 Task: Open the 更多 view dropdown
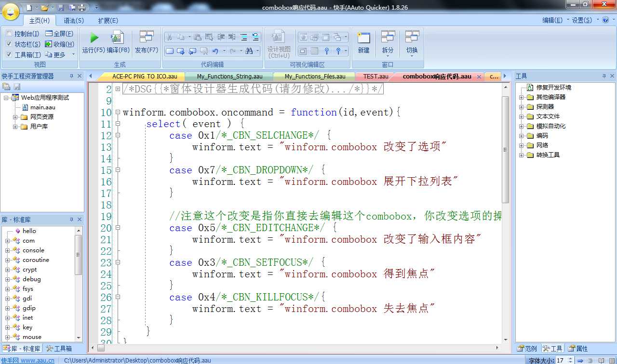[60, 55]
